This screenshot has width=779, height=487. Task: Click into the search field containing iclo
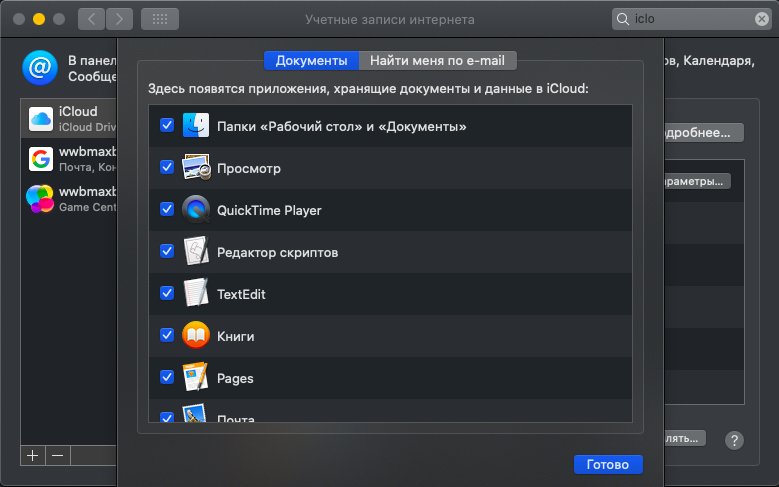[691, 19]
